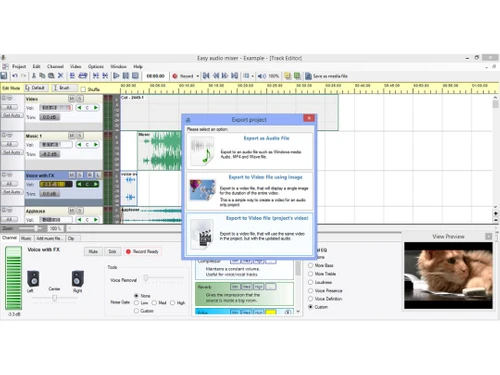Screen dimensions: 500x375
Task: Toggle M mute on Video track
Action: (x=72, y=99)
